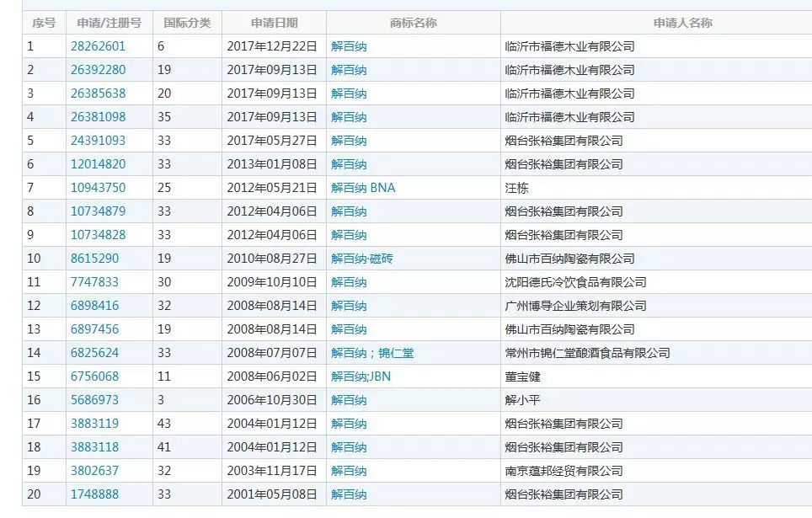This screenshot has width=812, height=518.
Task: Click the 序号 column header
Action: [44, 23]
